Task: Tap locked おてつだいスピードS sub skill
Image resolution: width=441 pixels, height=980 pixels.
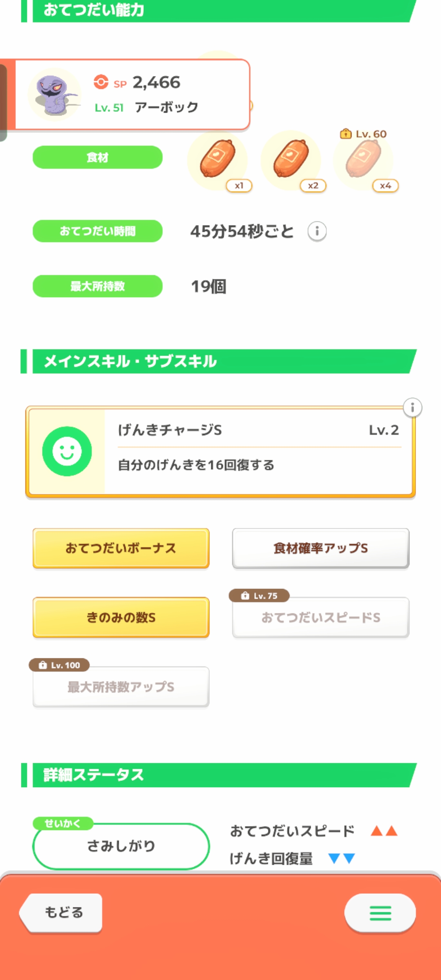Action: coord(321,617)
